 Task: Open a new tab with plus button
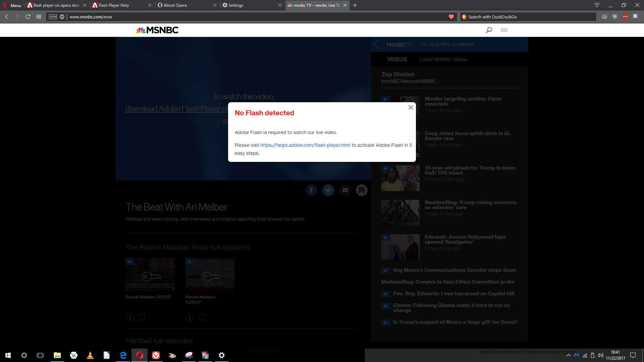[355, 5]
